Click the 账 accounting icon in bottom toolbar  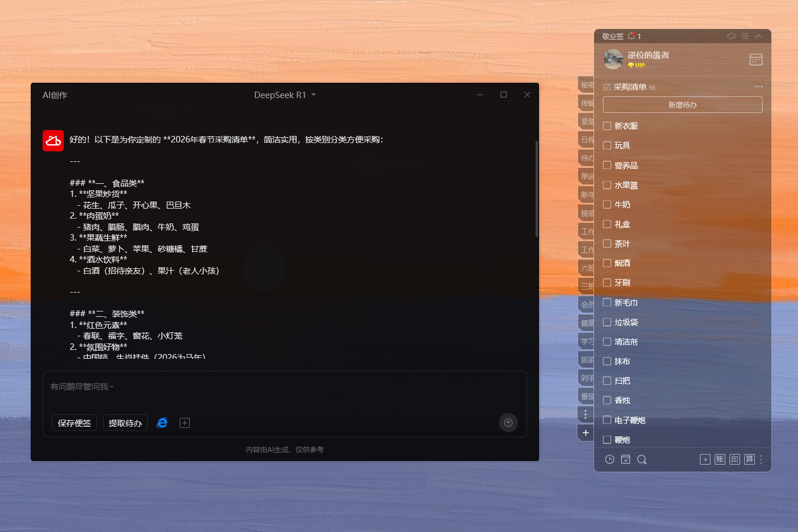click(719, 459)
